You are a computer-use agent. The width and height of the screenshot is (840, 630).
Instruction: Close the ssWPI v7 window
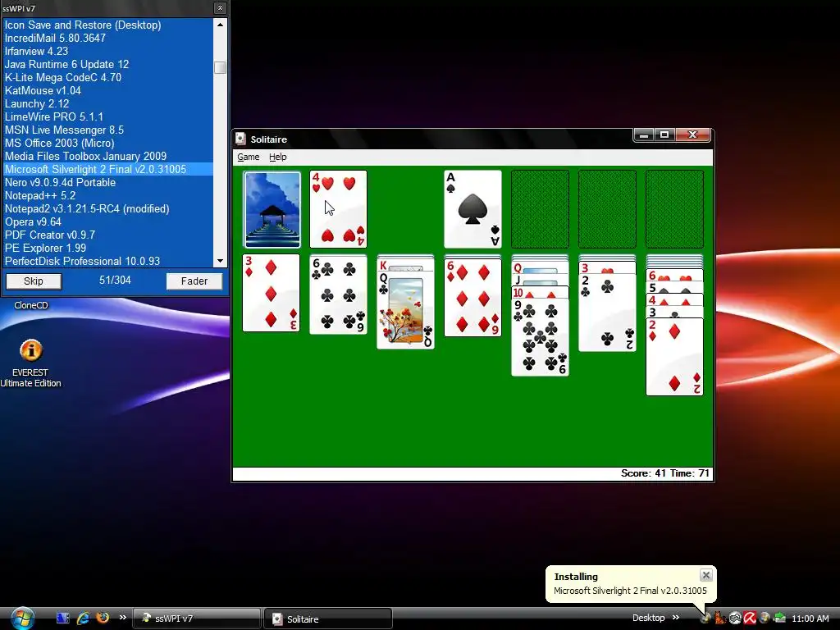(x=220, y=8)
